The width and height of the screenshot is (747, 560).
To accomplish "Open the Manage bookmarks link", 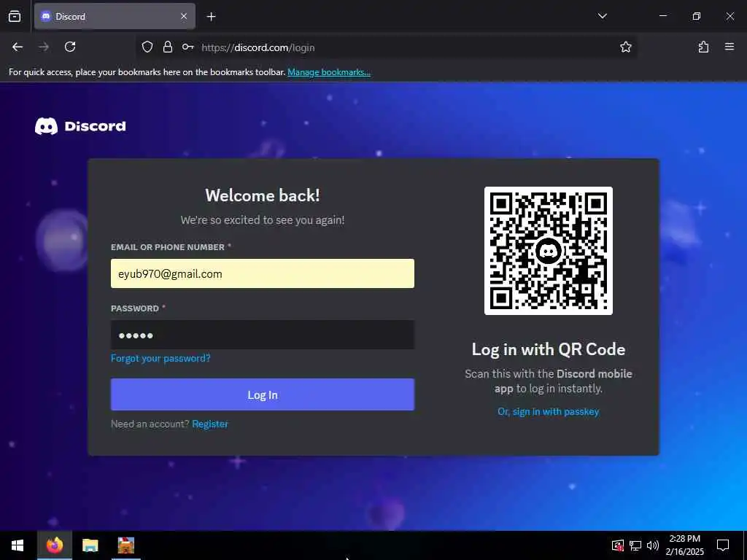I will [x=329, y=72].
